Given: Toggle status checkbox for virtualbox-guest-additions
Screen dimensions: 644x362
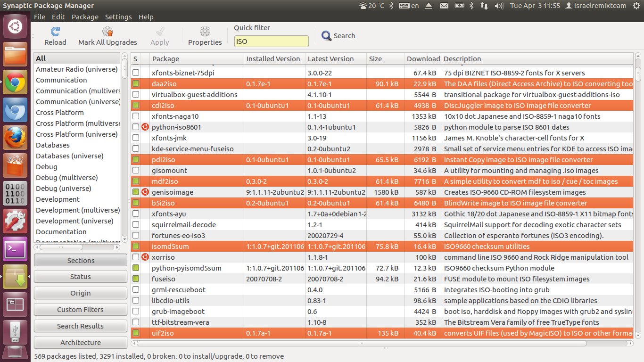Looking at the screenshot, I should click(x=136, y=94).
